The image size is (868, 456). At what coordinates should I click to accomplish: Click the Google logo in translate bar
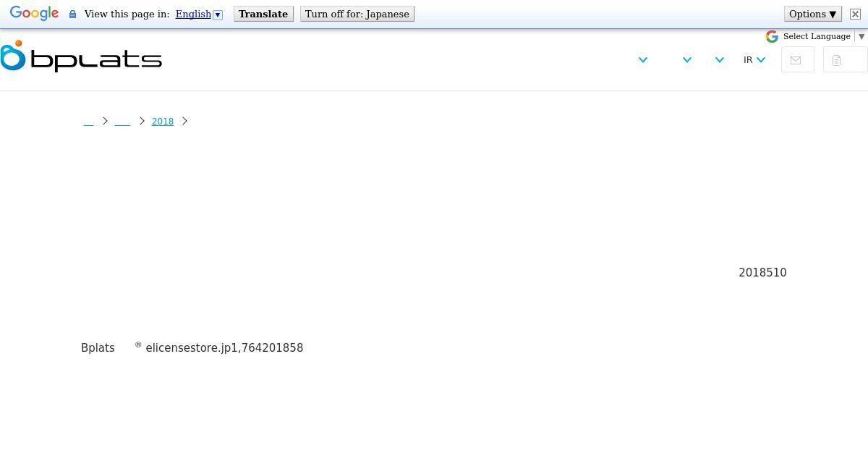[x=34, y=14]
